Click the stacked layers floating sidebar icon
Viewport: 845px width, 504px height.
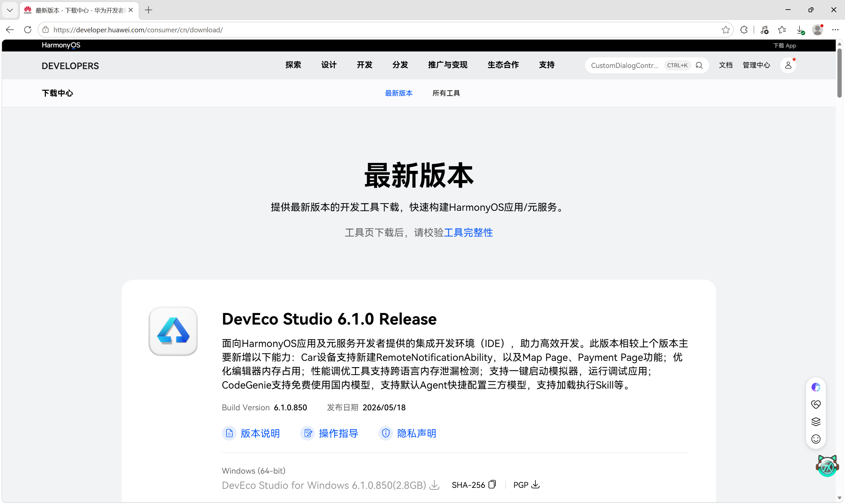tap(816, 422)
